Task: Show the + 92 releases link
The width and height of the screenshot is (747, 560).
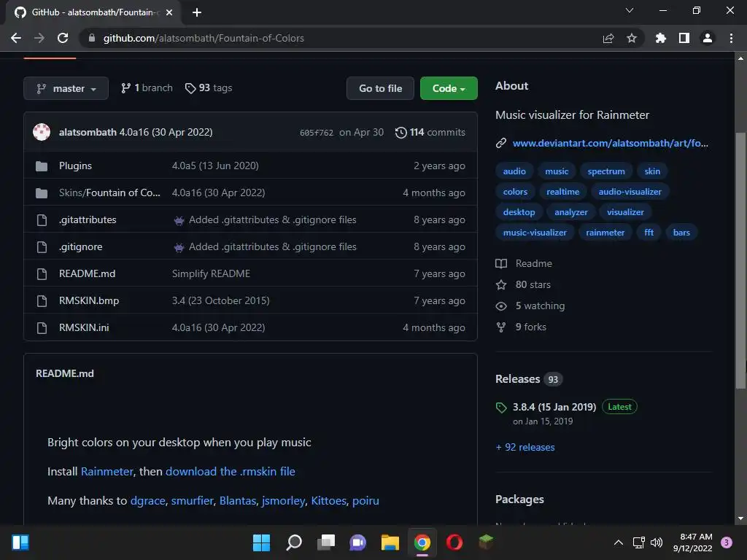Action: point(525,447)
